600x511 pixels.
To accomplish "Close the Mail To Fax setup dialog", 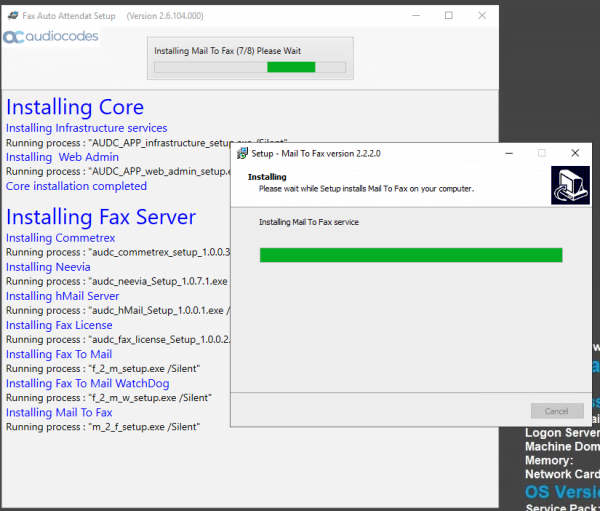I will click(575, 154).
